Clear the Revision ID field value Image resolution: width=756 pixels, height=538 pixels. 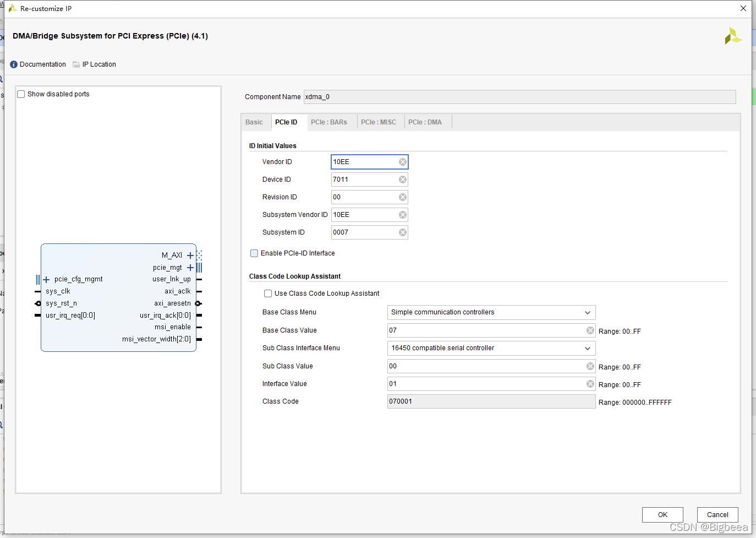pyautogui.click(x=403, y=197)
